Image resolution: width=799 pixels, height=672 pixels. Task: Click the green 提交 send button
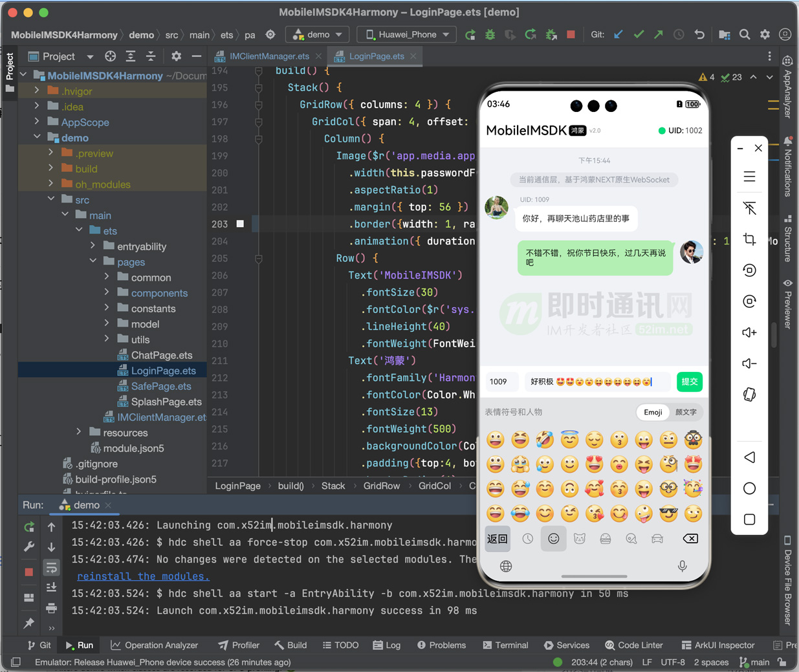coord(690,382)
